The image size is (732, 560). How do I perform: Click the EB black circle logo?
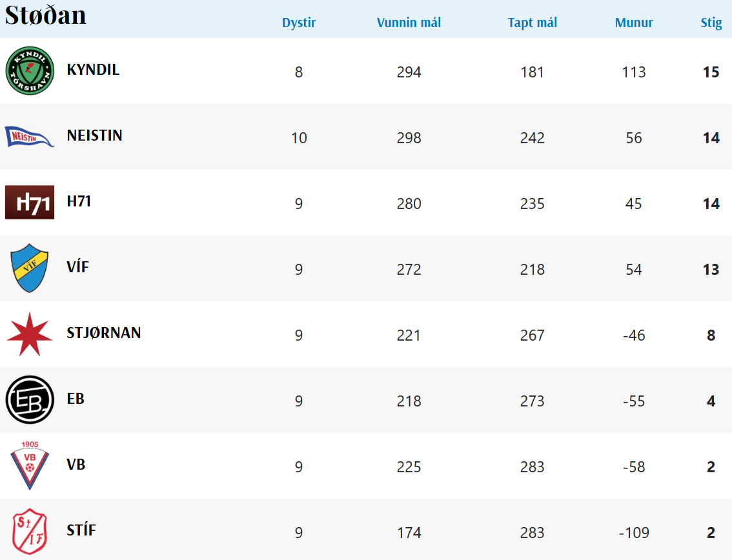(30, 400)
